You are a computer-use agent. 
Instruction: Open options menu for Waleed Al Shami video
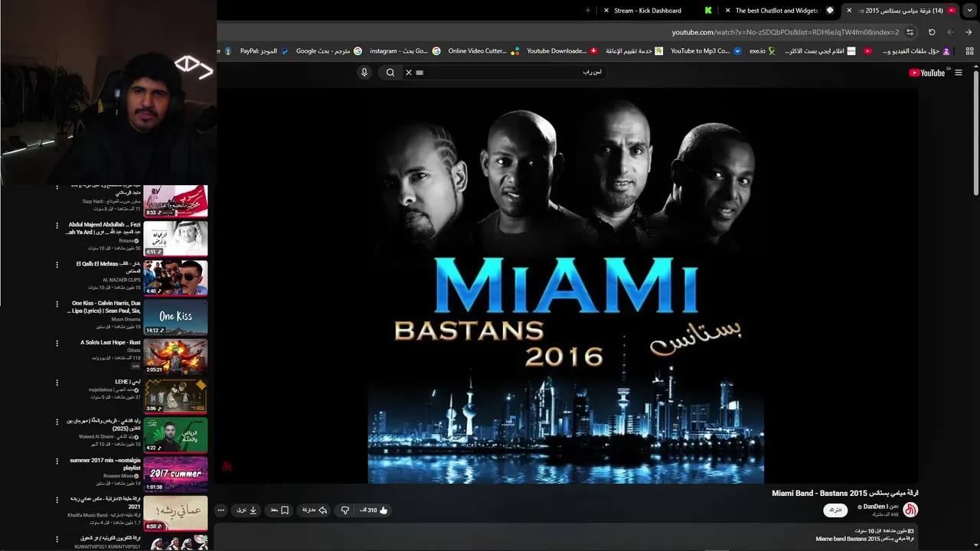click(57, 422)
